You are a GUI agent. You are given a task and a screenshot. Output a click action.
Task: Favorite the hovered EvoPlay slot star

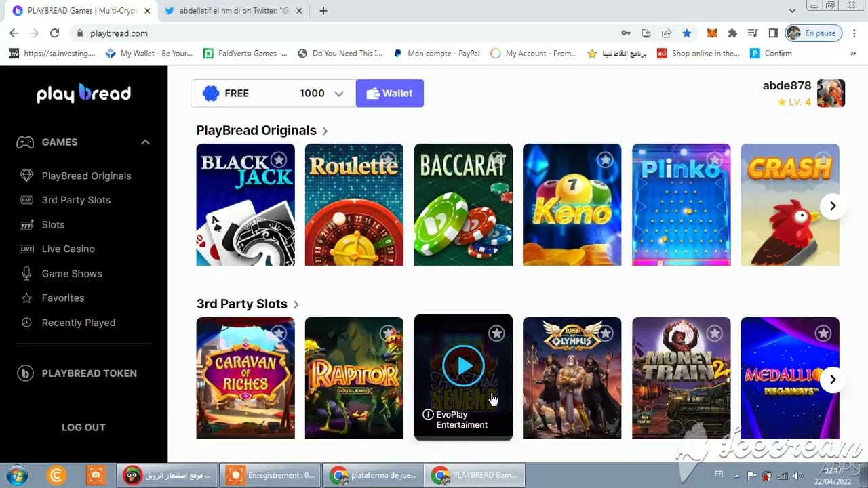pyautogui.click(x=496, y=333)
